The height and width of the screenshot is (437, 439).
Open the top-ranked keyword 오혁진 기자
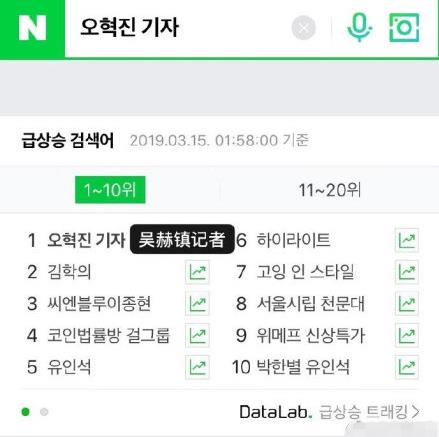pyautogui.click(x=86, y=240)
